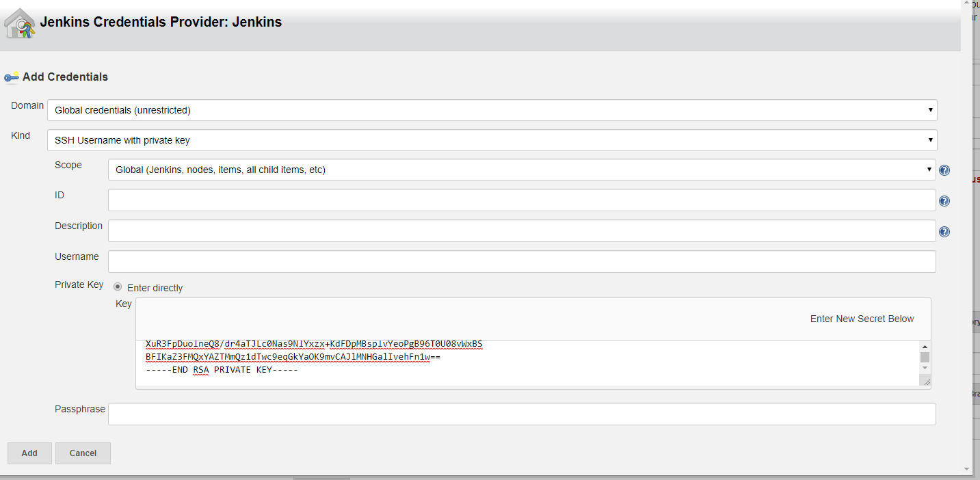Click the Scope label
This screenshot has width=980, height=480.
point(68,165)
